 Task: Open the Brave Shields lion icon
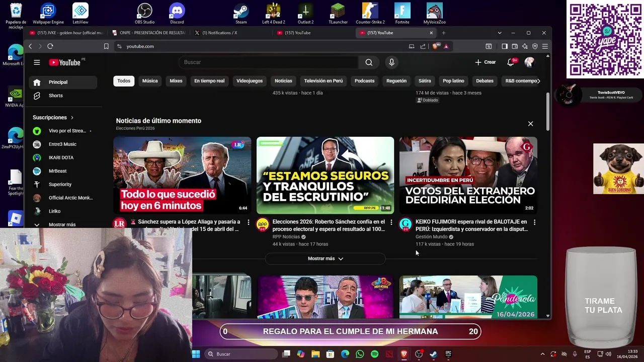pyautogui.click(x=436, y=46)
